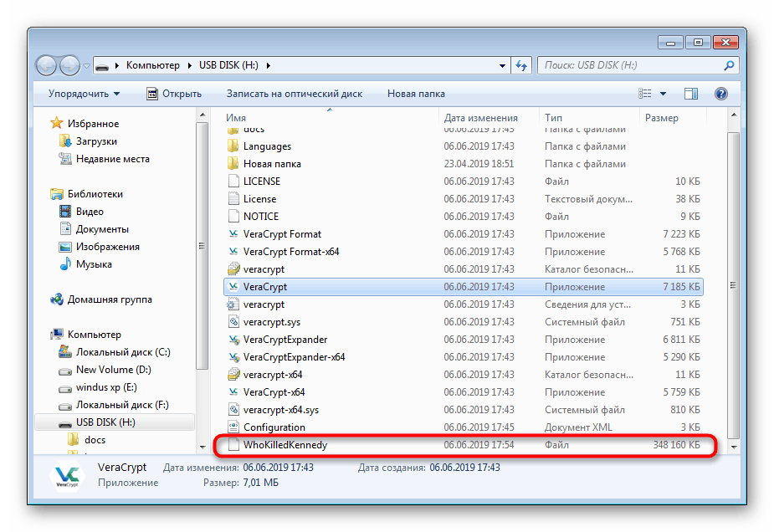Select the Languages folder icon
Screen dimensions: 774x532
[233, 146]
